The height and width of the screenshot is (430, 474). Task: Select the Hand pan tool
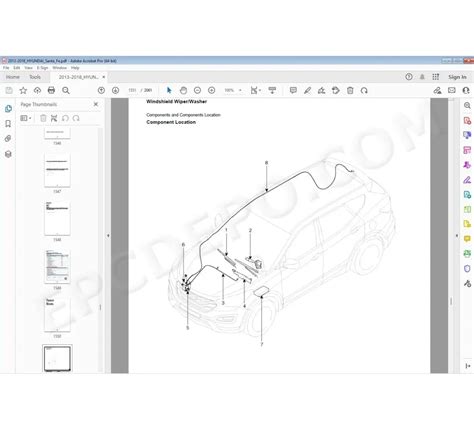183,90
